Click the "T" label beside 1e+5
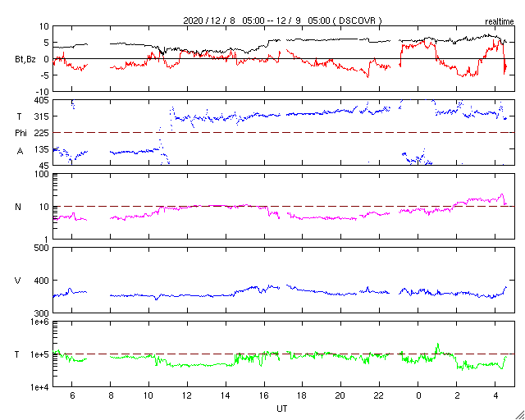525x420 pixels. click(17, 354)
